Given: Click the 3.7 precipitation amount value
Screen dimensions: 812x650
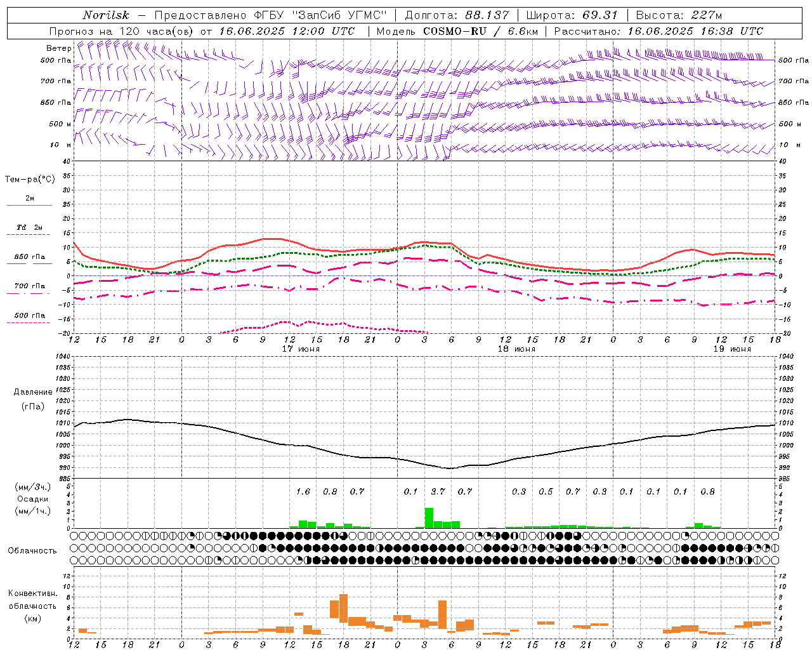Looking at the screenshot, I should tap(438, 491).
